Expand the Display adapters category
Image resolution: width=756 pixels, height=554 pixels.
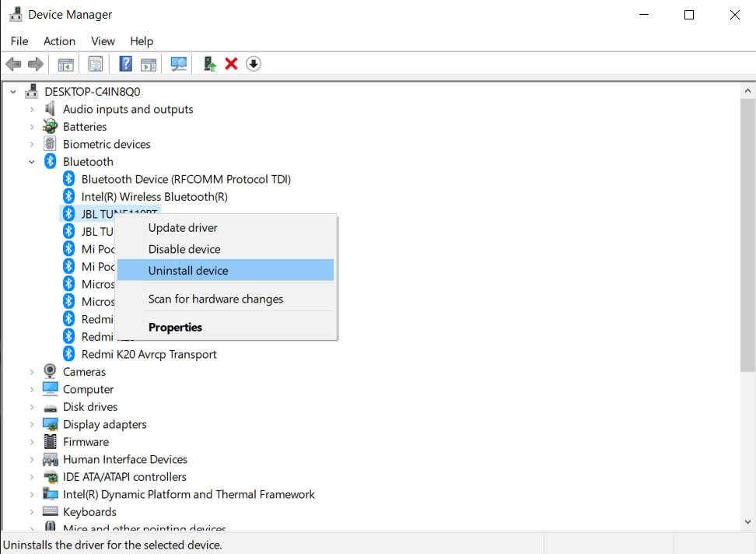32,425
